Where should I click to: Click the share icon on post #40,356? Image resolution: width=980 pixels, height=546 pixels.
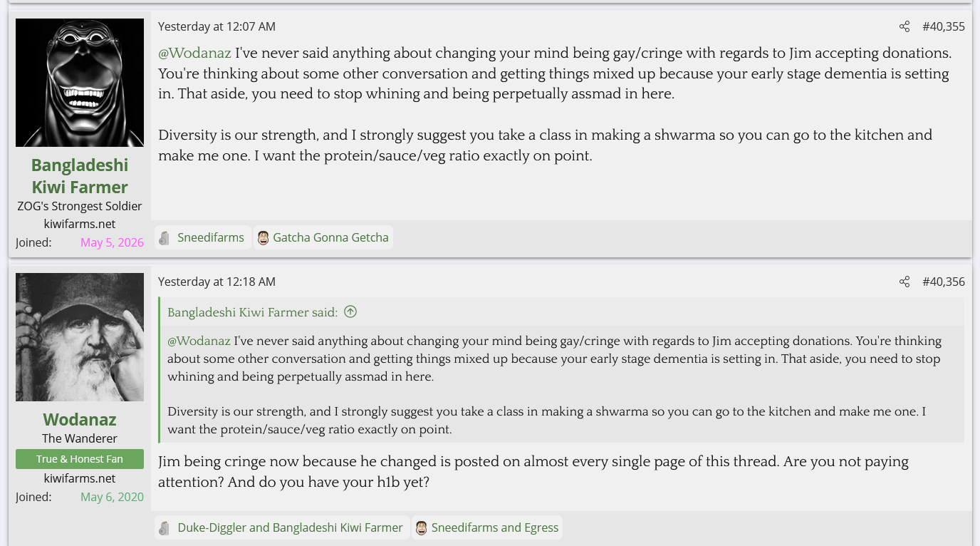[x=905, y=282]
